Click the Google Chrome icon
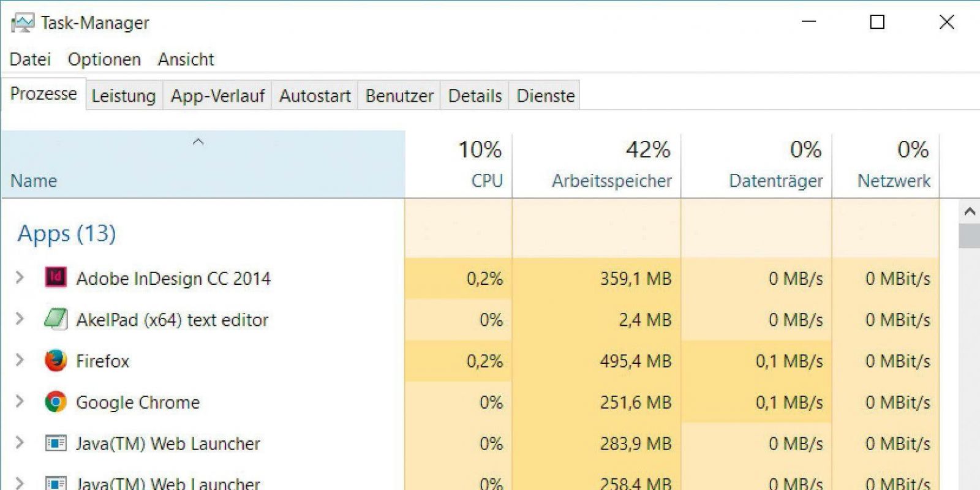Image resolution: width=980 pixels, height=490 pixels. [56, 402]
